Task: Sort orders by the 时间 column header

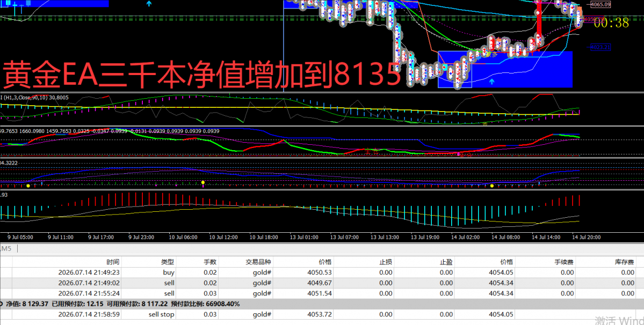Action: point(113,262)
